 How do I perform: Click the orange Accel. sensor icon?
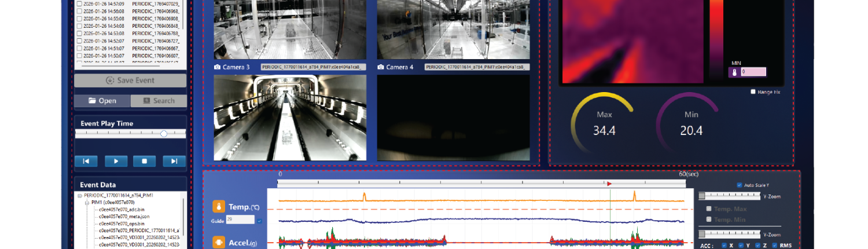219,243
